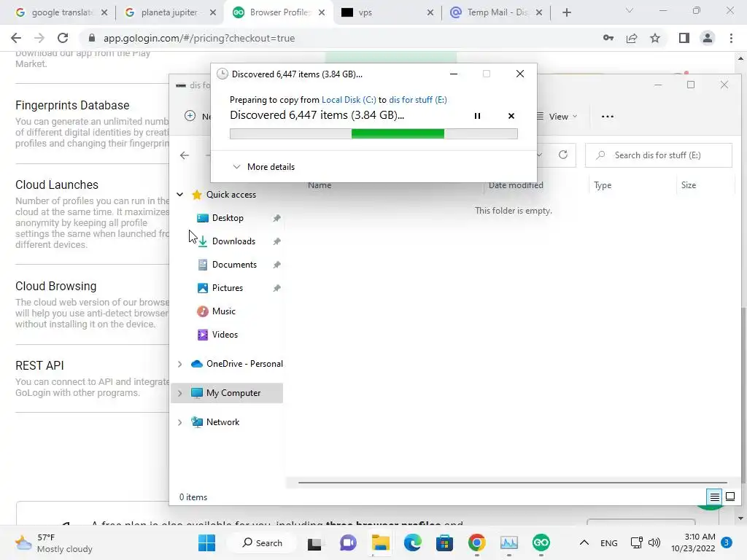Bookmark this page with the star
Screen dimensions: 747x560
[655, 38]
